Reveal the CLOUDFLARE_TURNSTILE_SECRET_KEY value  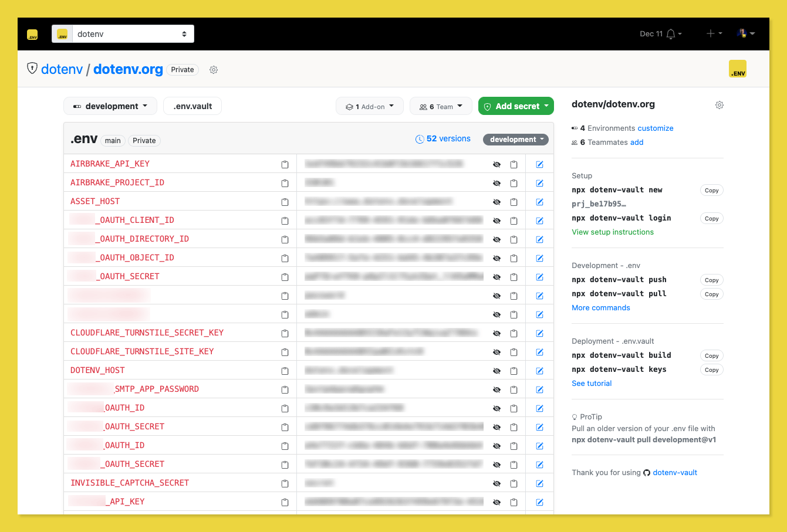(x=496, y=334)
